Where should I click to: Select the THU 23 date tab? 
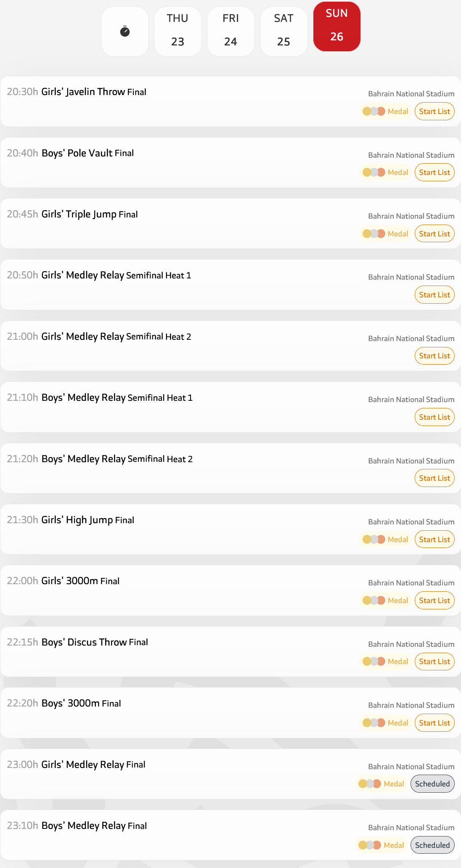tap(178, 32)
